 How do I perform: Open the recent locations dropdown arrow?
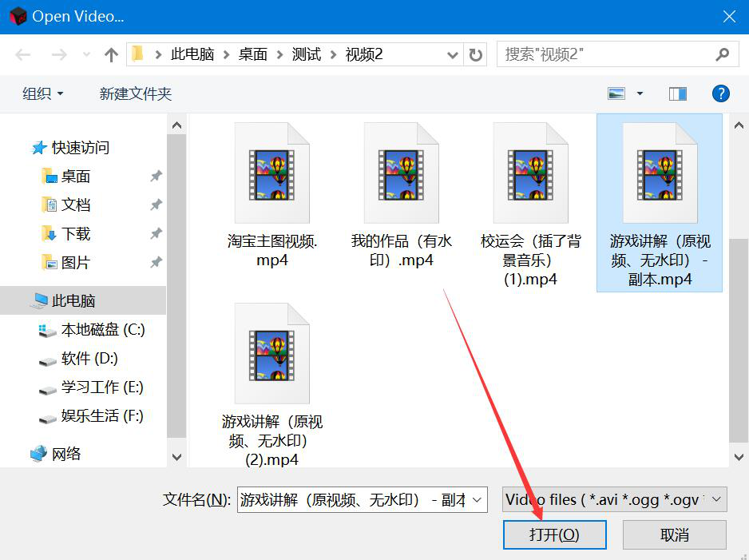(86, 54)
